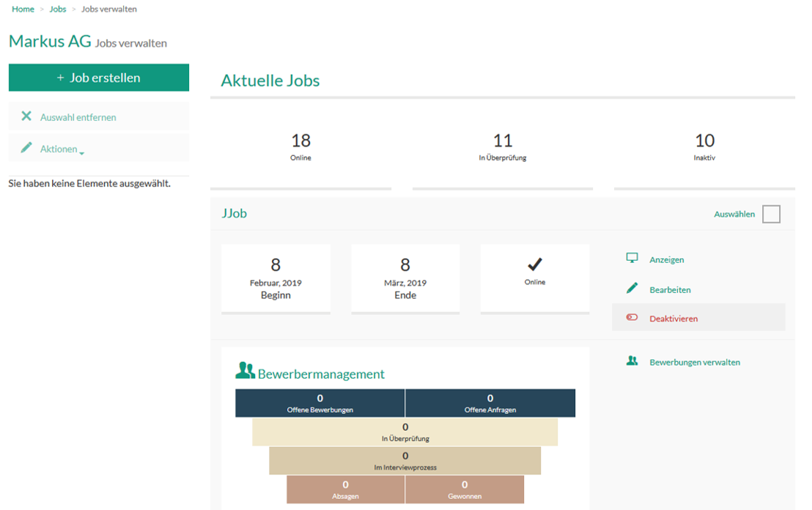Click the Markus AG company title
The image size is (812, 510).
pos(51,41)
